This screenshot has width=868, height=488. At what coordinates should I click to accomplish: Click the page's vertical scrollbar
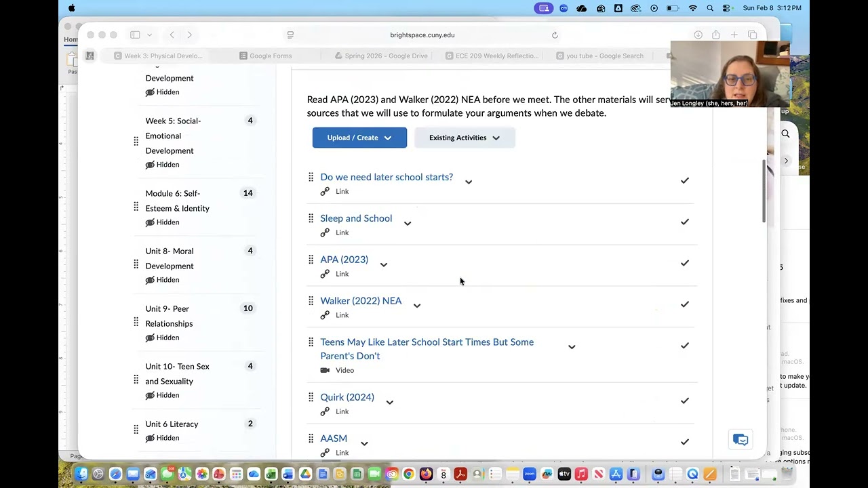tap(764, 192)
